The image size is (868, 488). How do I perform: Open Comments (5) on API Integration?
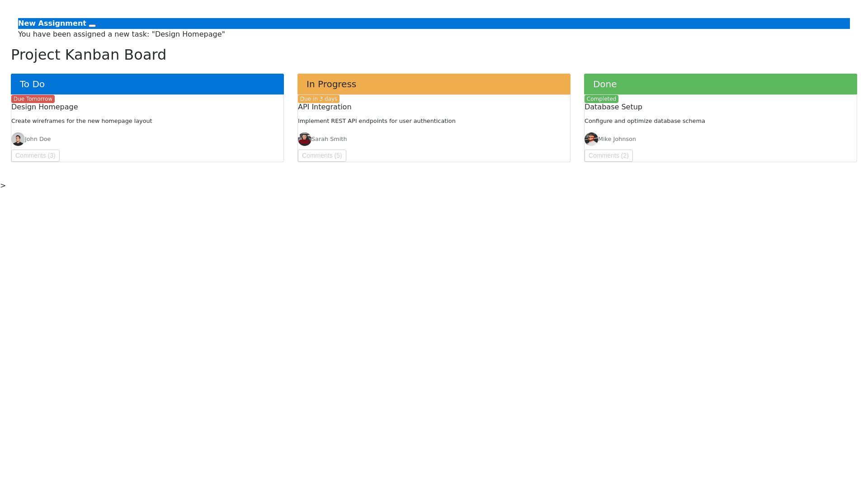click(322, 155)
